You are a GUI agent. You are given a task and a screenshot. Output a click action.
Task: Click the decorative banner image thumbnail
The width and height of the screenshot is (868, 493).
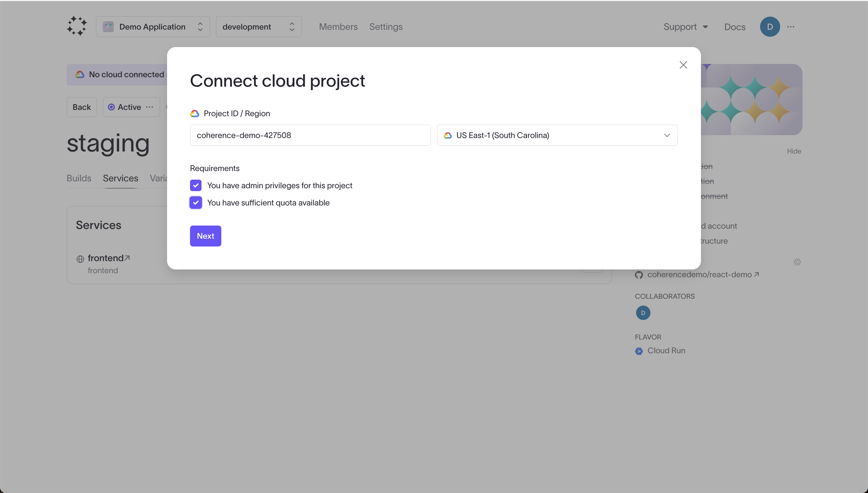click(x=751, y=100)
